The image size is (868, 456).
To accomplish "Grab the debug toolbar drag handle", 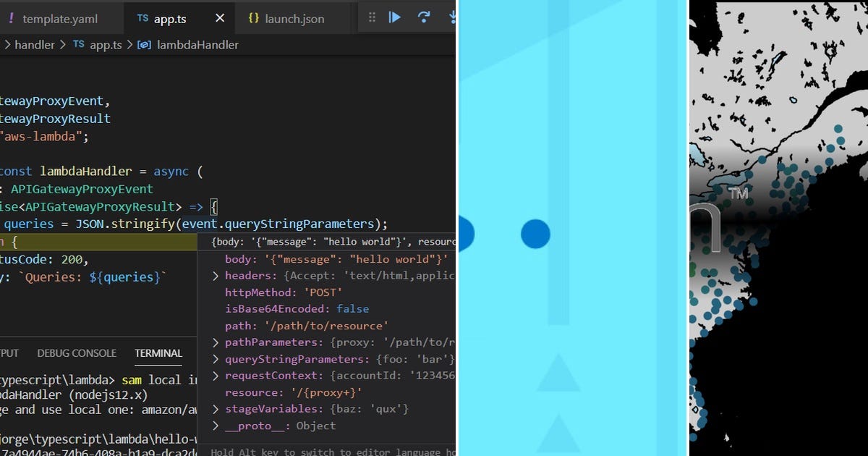I will pyautogui.click(x=372, y=17).
